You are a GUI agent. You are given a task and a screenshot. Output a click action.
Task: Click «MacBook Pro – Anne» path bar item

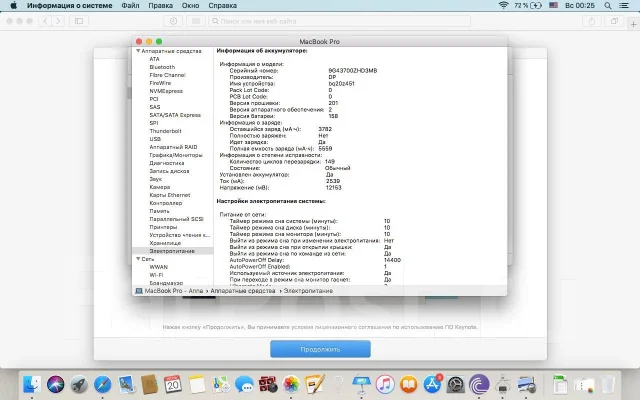[x=169, y=291]
